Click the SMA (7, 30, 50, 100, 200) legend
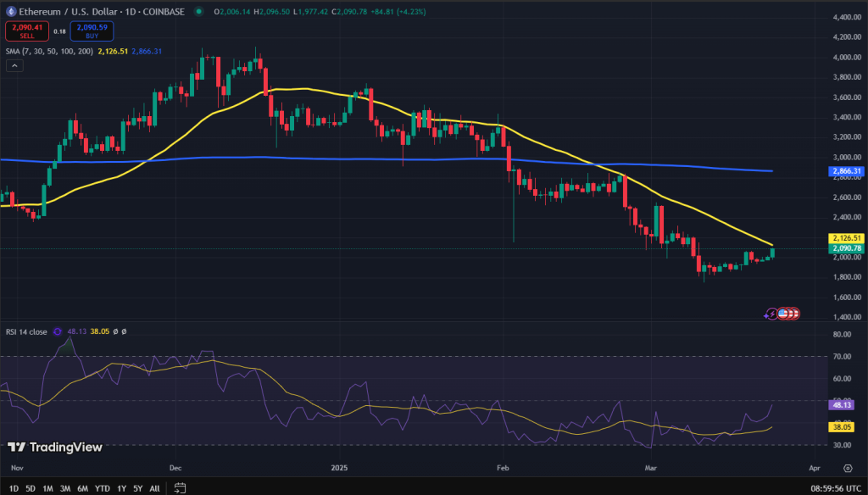The height and width of the screenshot is (495, 868). pyautogui.click(x=49, y=52)
